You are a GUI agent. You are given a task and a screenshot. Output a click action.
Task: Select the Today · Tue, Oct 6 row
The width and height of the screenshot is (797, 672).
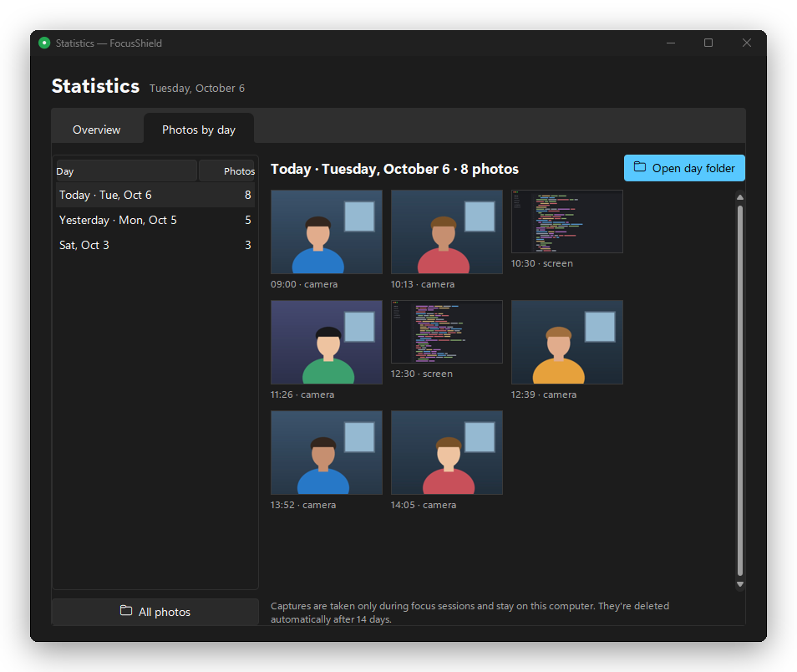pyautogui.click(x=155, y=195)
